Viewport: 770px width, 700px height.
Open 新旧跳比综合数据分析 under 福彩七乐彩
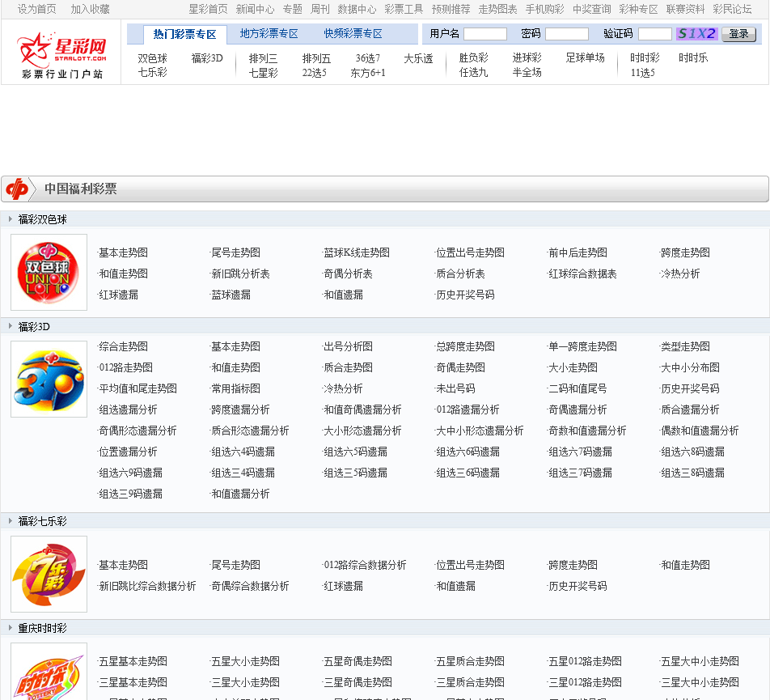[147, 586]
